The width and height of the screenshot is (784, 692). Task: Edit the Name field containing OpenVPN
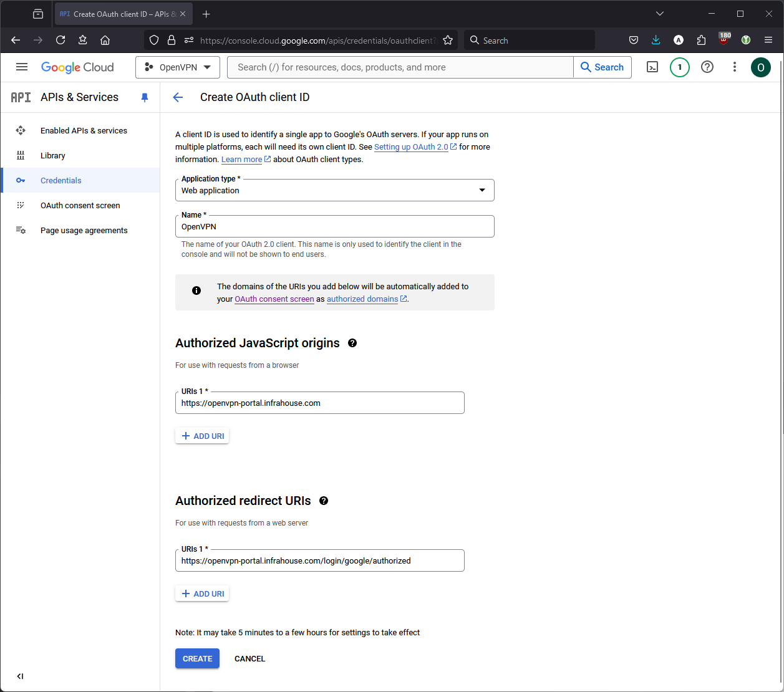click(335, 226)
